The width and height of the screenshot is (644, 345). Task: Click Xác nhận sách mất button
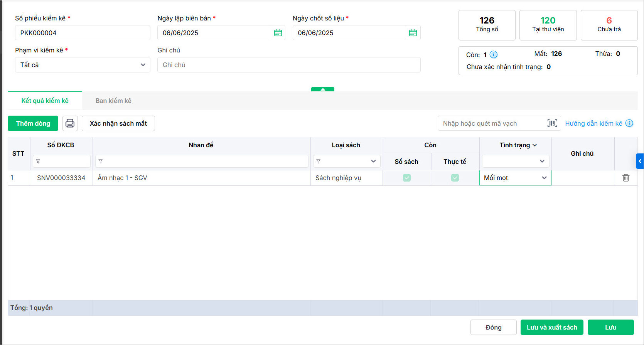tap(118, 123)
